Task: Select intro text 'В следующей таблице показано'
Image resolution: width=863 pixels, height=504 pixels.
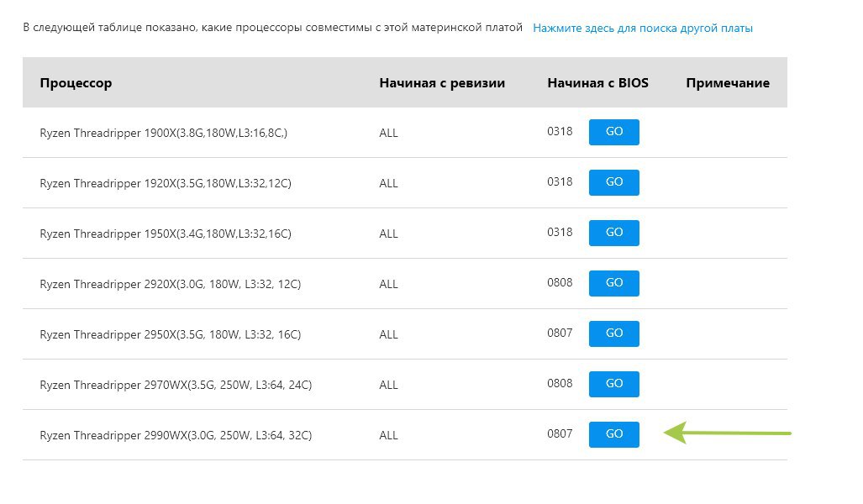Action: coord(109,28)
